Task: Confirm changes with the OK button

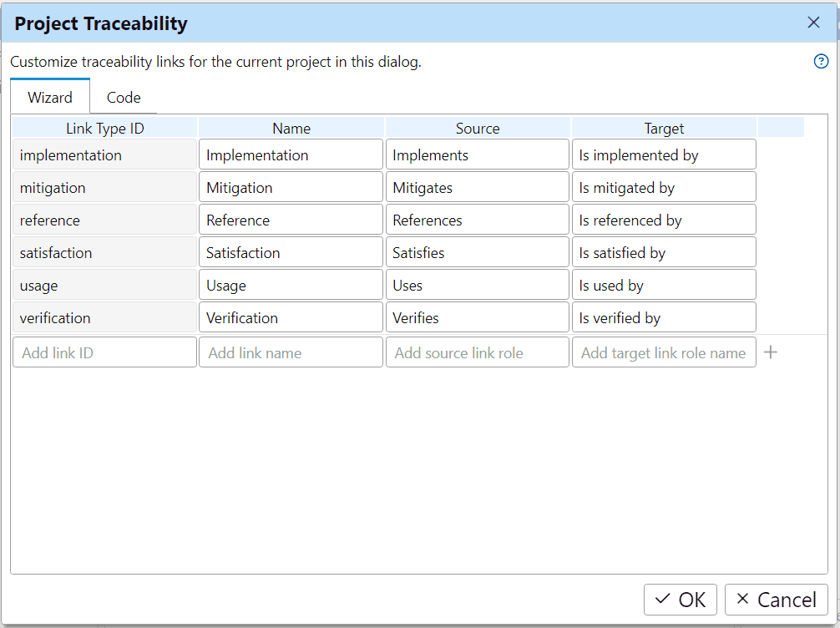Action: [x=681, y=600]
